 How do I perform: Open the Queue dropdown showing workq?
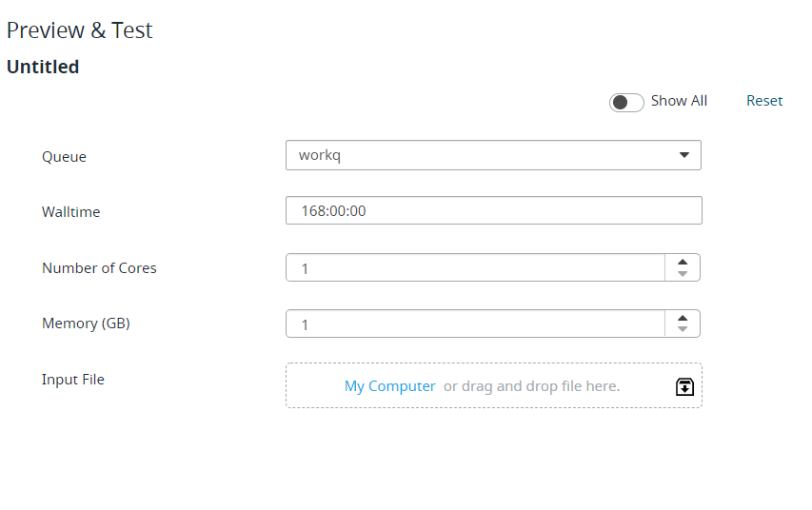[x=493, y=155]
